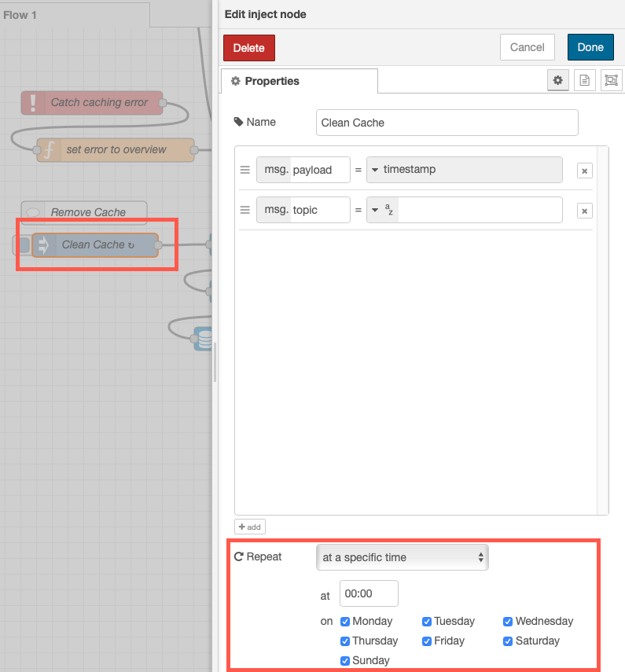Image resolution: width=625 pixels, height=672 pixels.
Task: Remove the msg.payload property row
Action: [x=584, y=171]
